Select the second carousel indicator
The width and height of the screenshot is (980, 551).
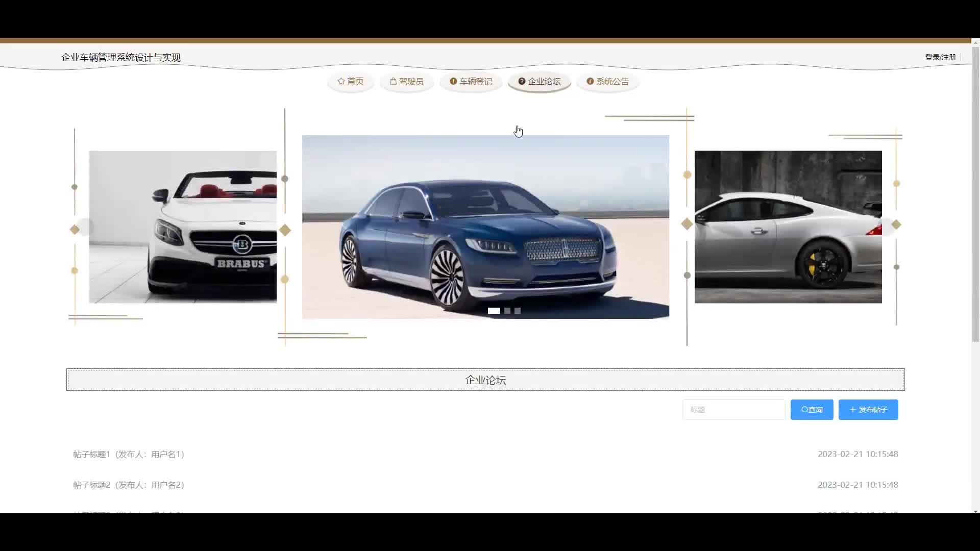pyautogui.click(x=507, y=311)
